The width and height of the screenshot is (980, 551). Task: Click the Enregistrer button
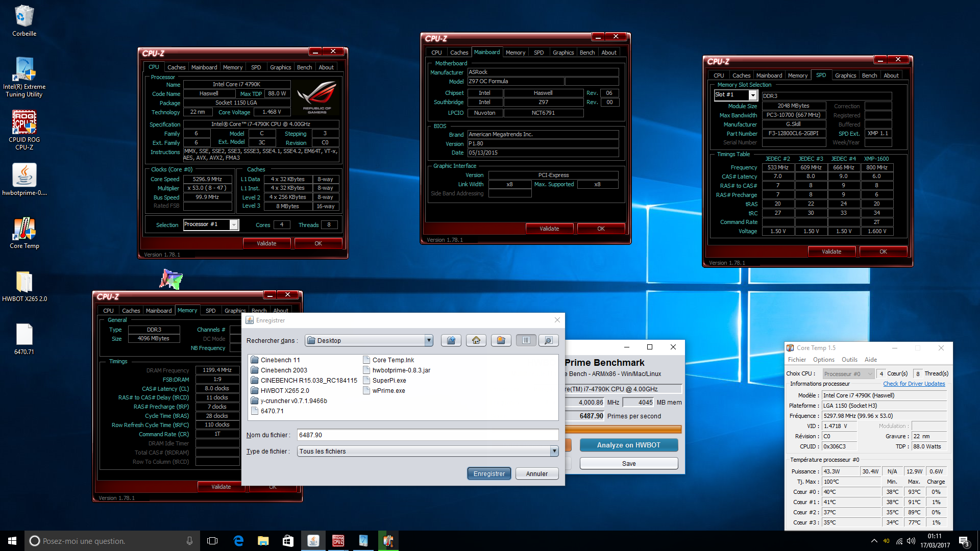pos(489,473)
